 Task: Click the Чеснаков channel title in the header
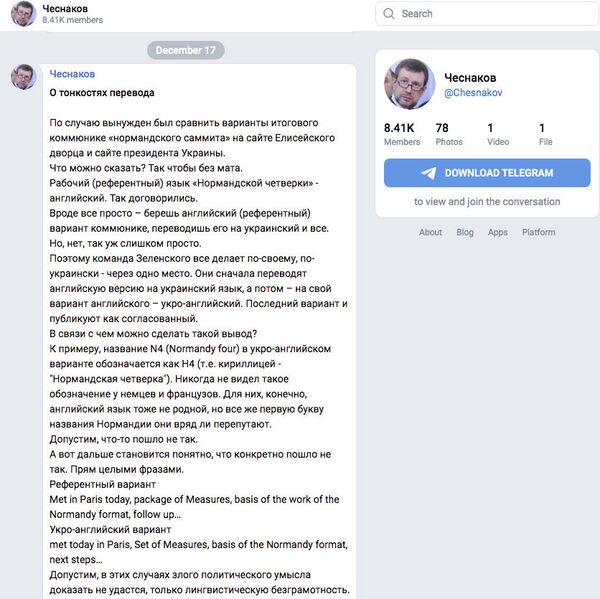click(65, 8)
